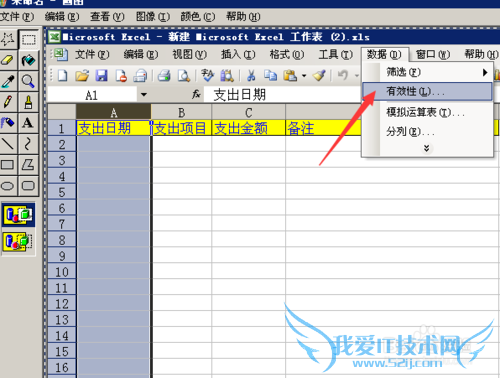Open the Paint 帮助(H) menu

coord(243,16)
